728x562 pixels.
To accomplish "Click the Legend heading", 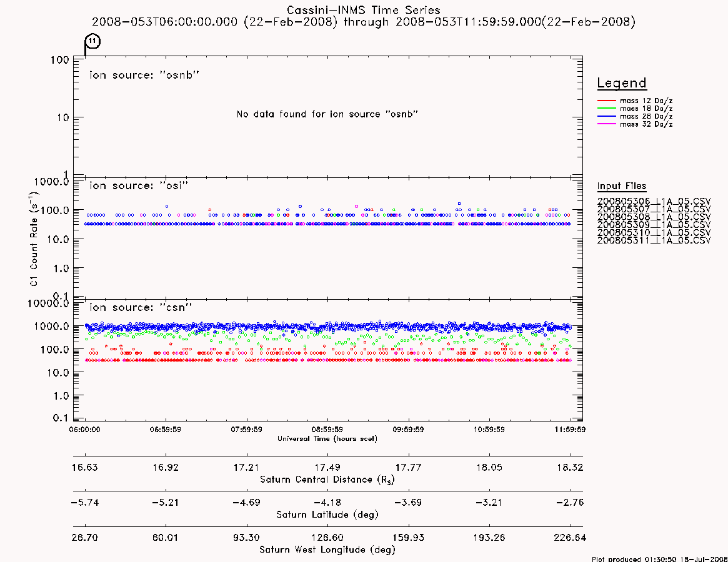I will [622, 83].
